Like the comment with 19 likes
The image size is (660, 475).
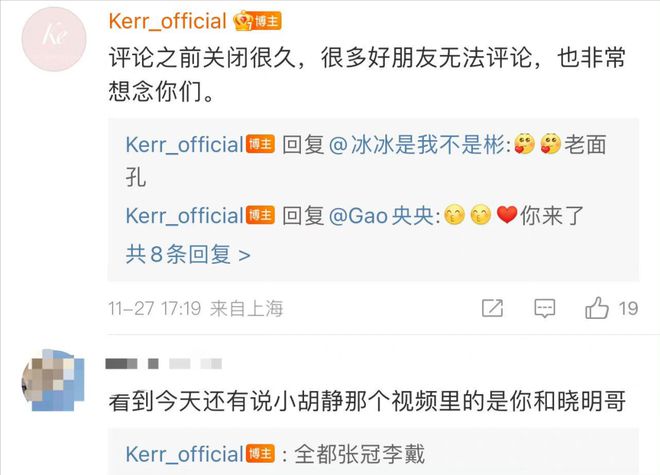pyautogui.click(x=597, y=308)
